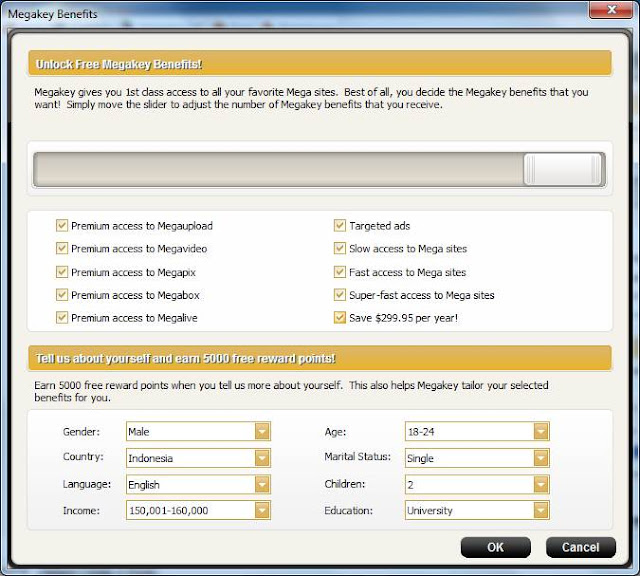Click the benefits slider handle
Screen dimensions: 640x576
click(563, 169)
